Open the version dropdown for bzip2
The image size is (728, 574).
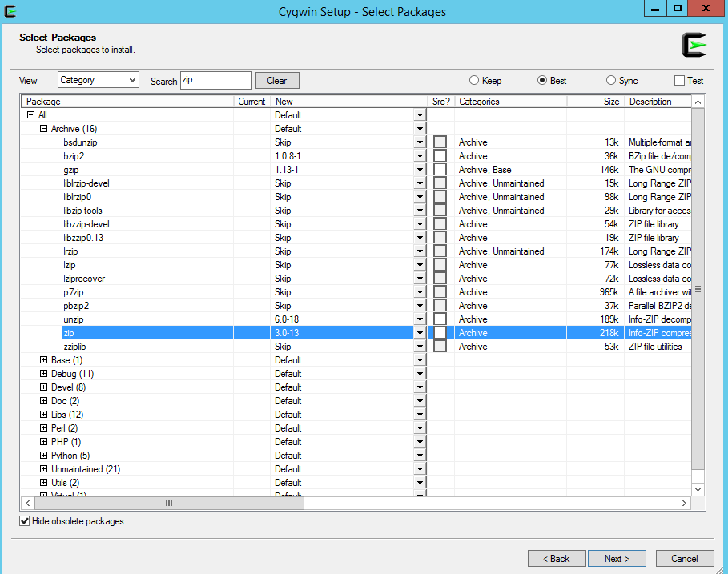tap(420, 155)
